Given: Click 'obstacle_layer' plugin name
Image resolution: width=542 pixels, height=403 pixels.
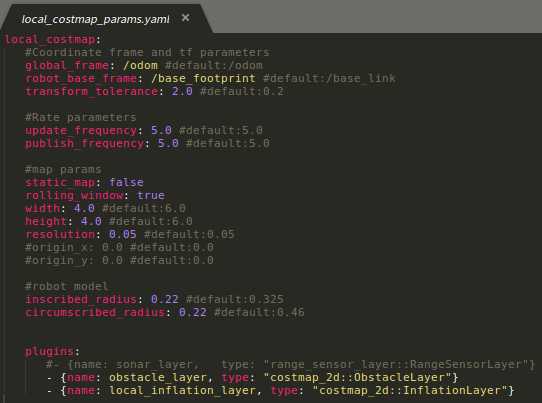Looking at the screenshot, I should 158,377.
